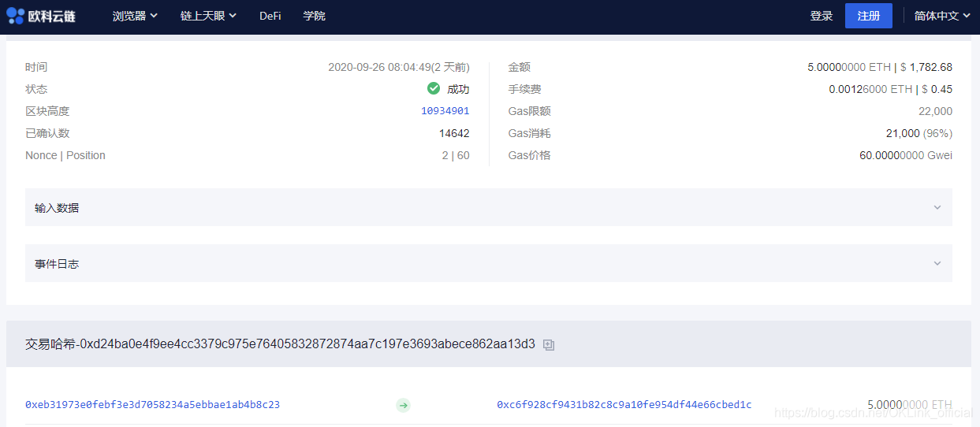Viewport: 980px width, 427px height.
Task: Click the 登录 login link
Action: [822, 16]
